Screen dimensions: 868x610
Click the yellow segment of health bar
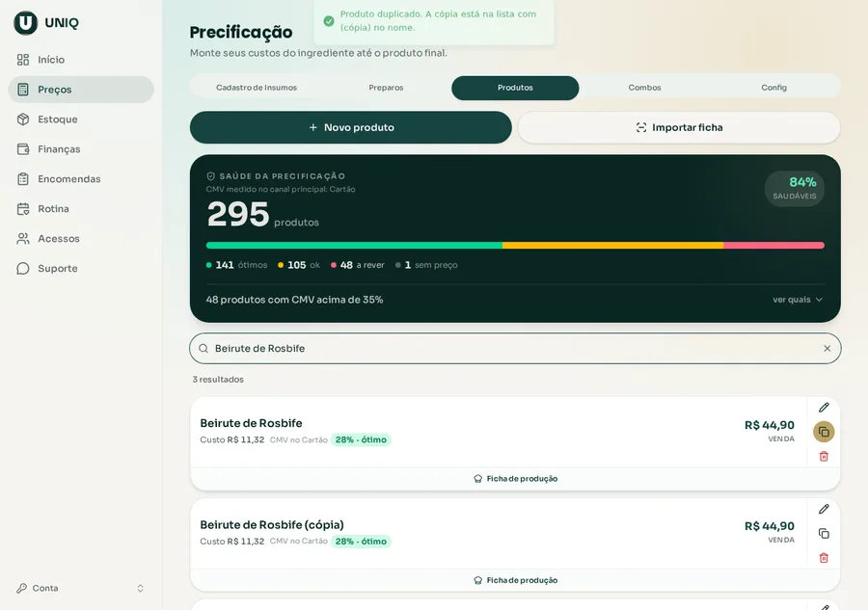point(612,246)
